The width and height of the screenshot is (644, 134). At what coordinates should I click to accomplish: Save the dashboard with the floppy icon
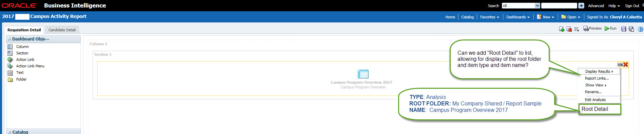(623, 29)
